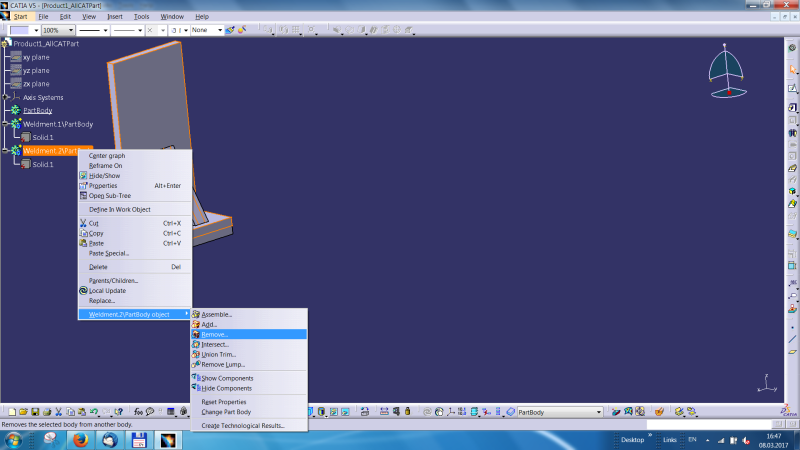This screenshot has height=450, width=800.
Task: Click the Assemble boolean icon in the submenu
Action: 196,314
